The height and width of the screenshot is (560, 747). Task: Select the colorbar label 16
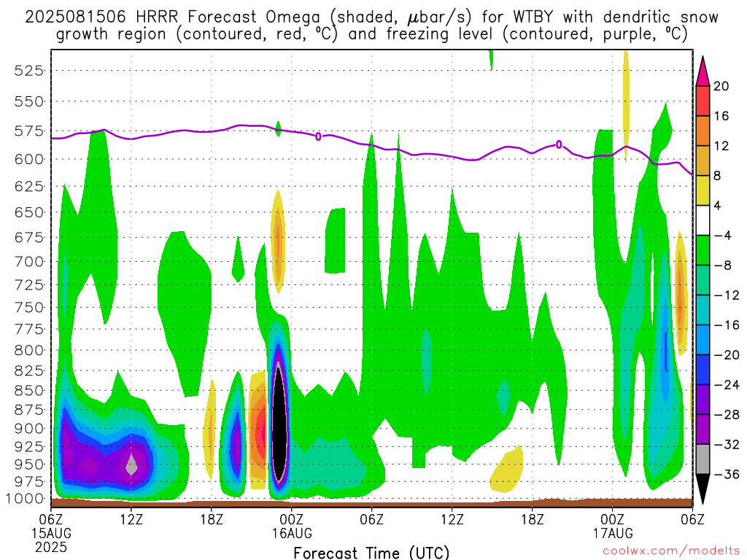pyautogui.click(x=721, y=116)
